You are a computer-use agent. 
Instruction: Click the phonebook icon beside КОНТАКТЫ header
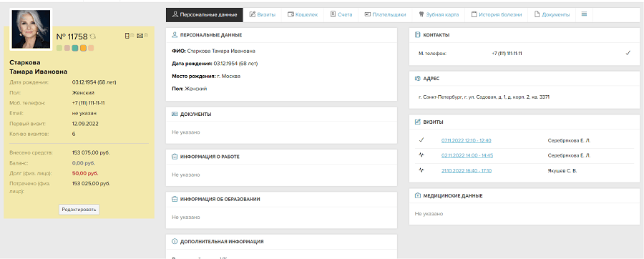(418, 35)
